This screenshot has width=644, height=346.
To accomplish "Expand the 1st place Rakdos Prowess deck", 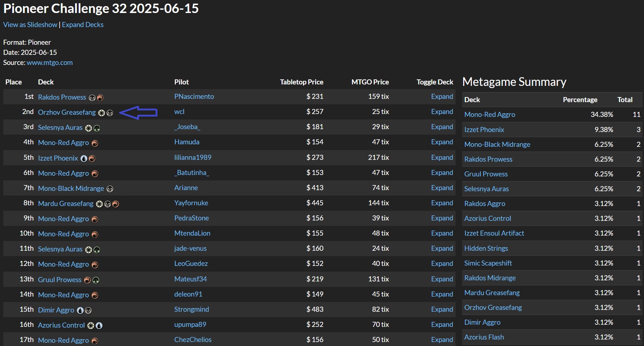I will 442,96.
